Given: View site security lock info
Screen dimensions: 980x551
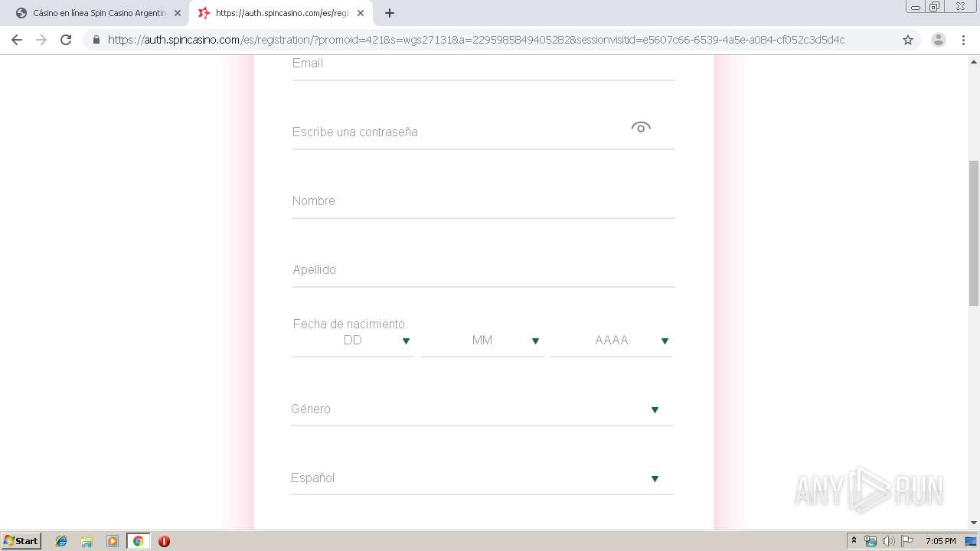Looking at the screenshot, I should coord(96,40).
